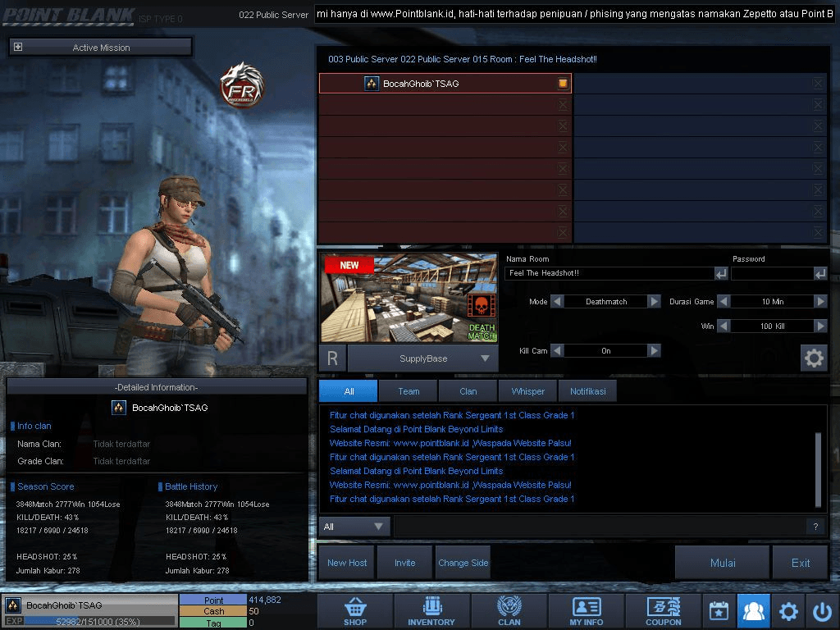The image size is (840, 630).
Task: Close last blue team slot
Action: [818, 232]
